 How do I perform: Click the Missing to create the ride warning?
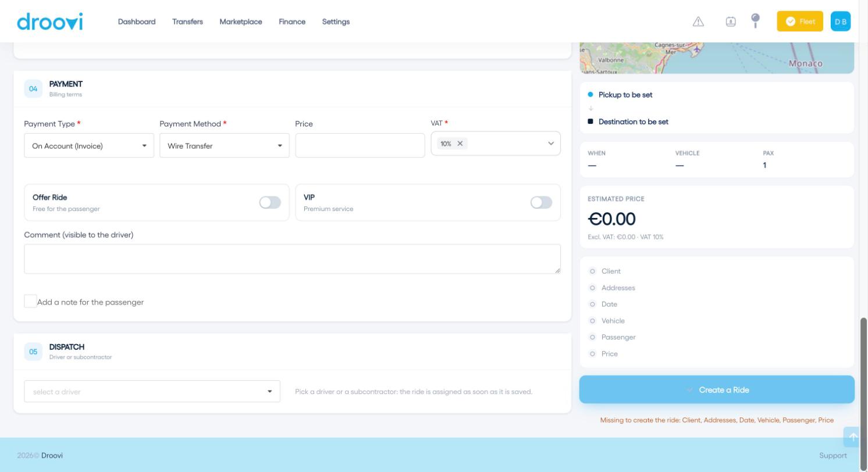point(717,420)
